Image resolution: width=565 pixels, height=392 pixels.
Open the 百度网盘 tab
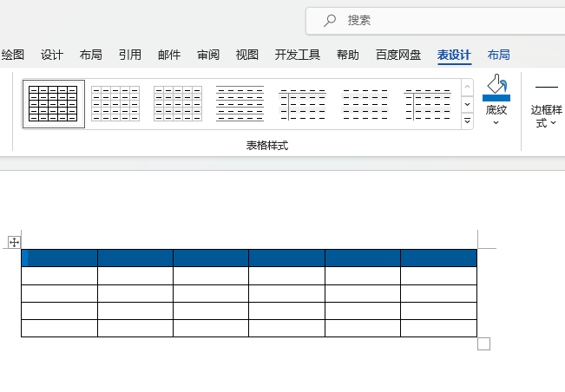pos(398,56)
